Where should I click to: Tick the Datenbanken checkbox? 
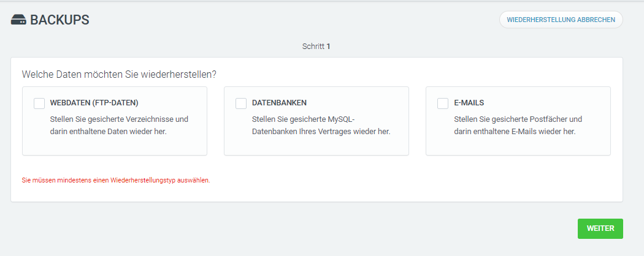pos(241,104)
